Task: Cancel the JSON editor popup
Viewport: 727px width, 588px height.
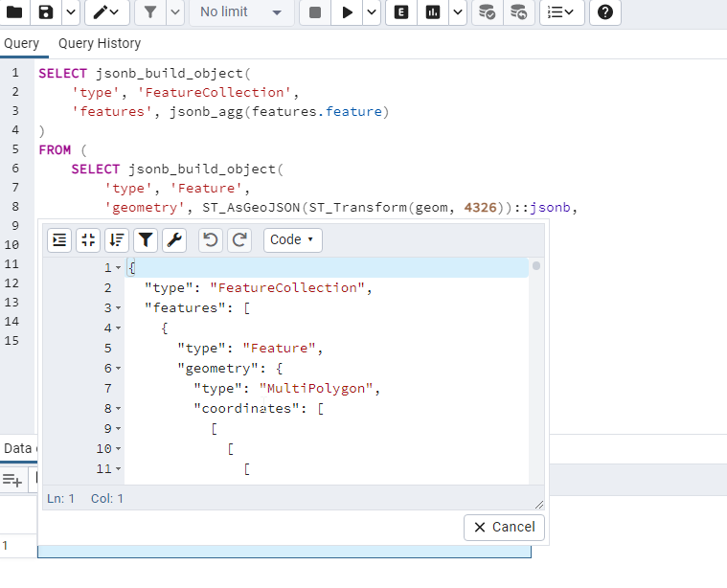Action: 504,528
